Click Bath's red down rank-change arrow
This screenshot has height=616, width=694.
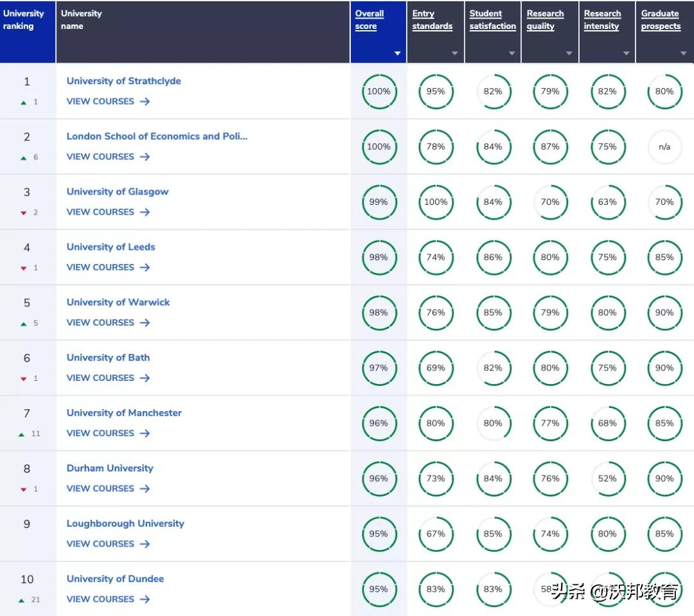(24, 379)
